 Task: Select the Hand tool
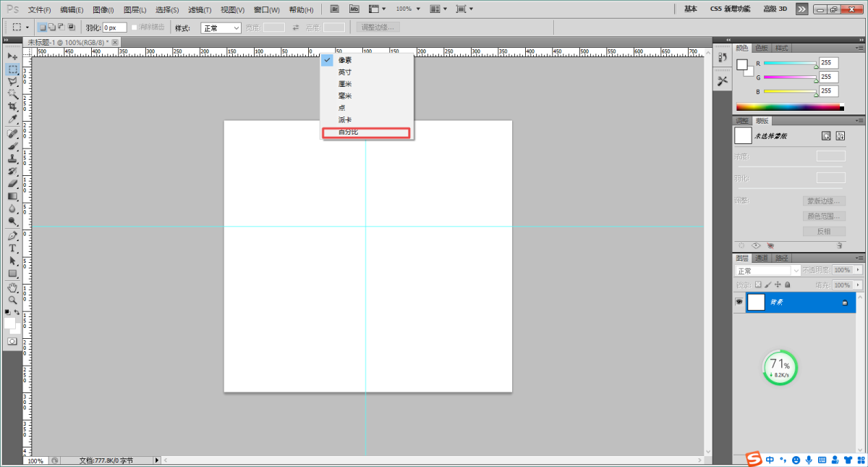[12, 287]
